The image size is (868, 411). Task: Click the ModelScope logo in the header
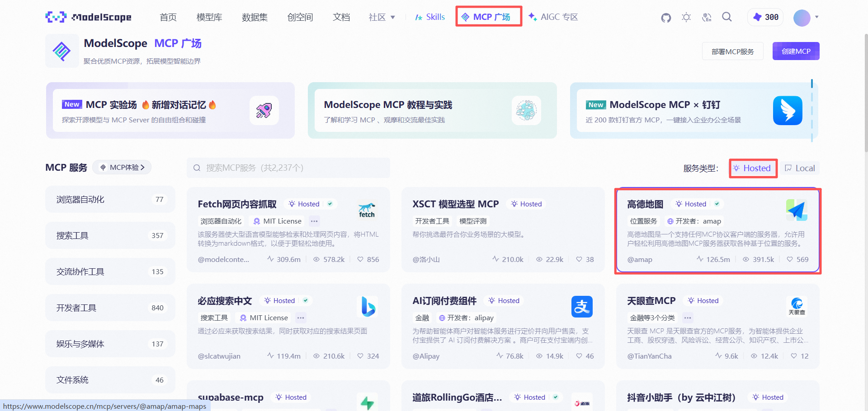click(x=89, y=17)
